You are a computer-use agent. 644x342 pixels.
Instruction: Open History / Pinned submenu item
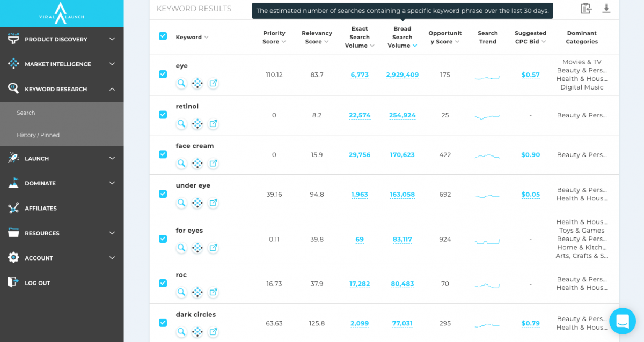[38, 135]
